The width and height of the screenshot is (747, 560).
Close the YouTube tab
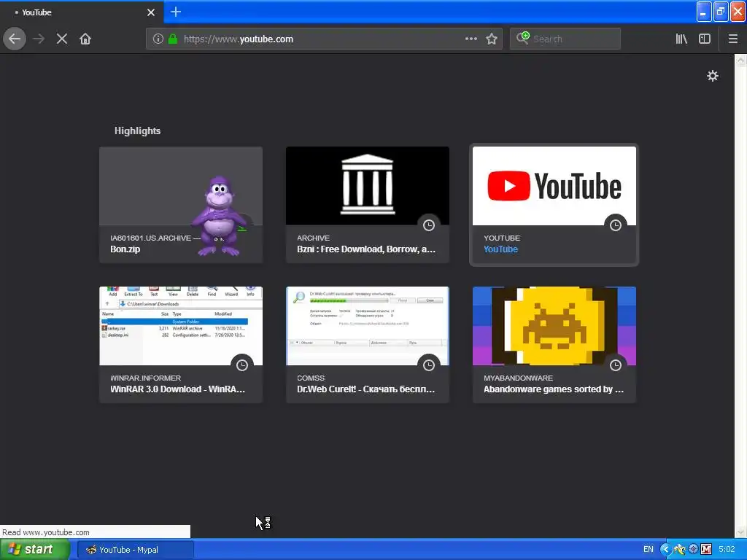click(151, 12)
